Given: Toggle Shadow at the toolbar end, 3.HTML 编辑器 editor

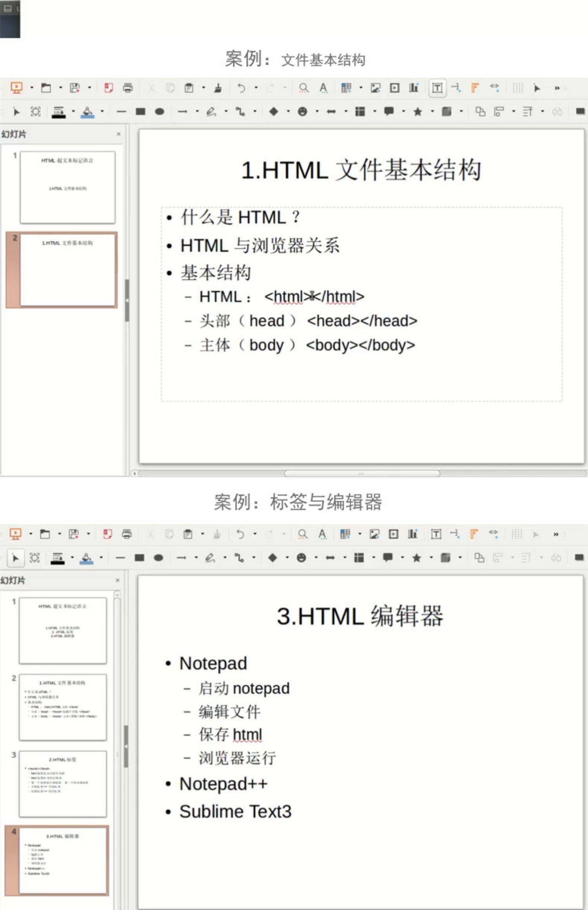Looking at the screenshot, I should (579, 558).
